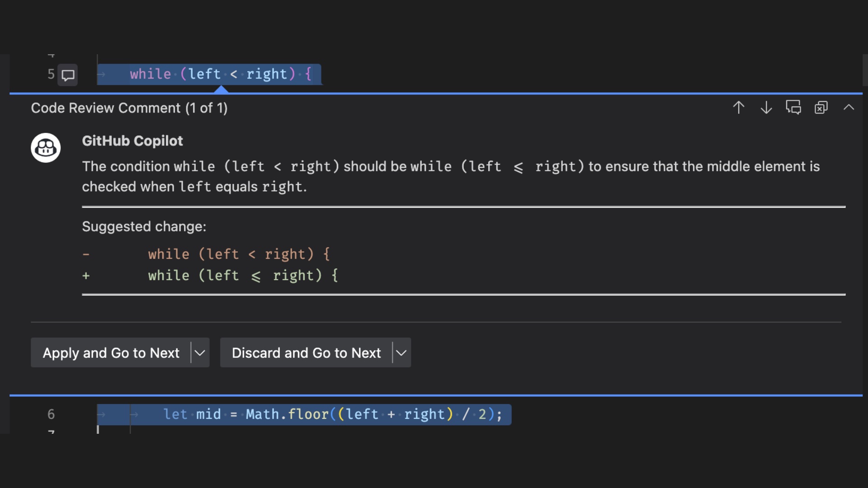Expand the Code Review Comment navigation expander
Viewport: 868px width, 488px height.
[849, 107]
